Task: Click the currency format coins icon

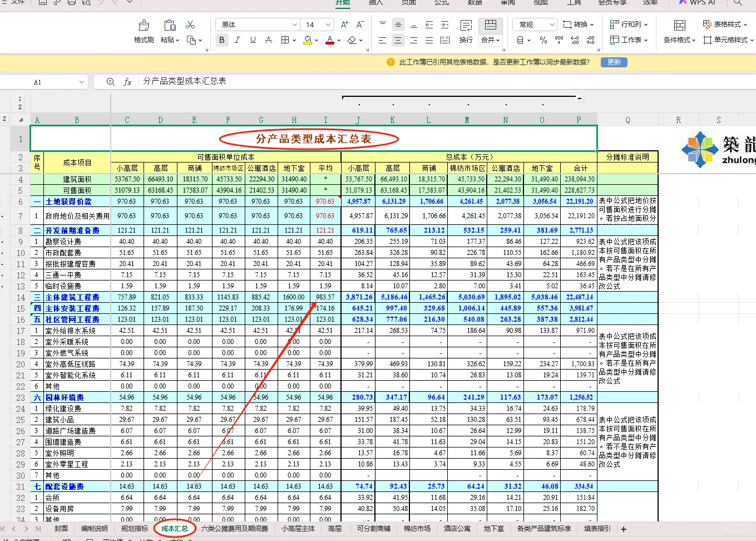Action: coord(521,40)
